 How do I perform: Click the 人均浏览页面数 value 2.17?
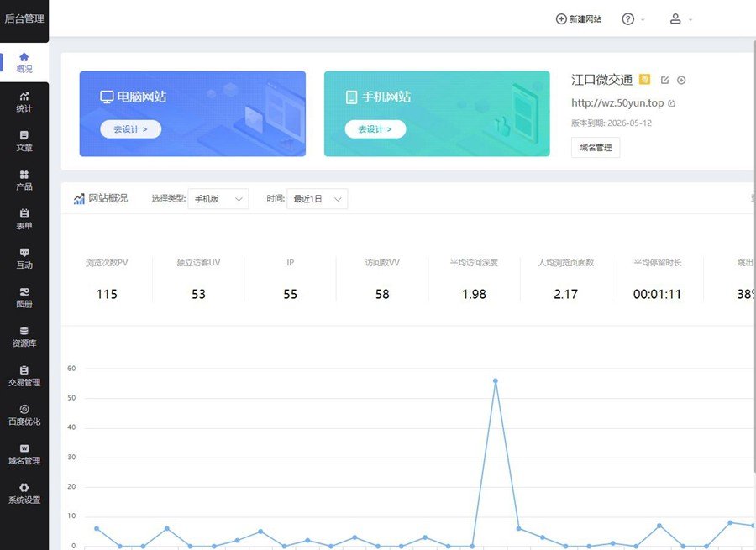click(565, 294)
